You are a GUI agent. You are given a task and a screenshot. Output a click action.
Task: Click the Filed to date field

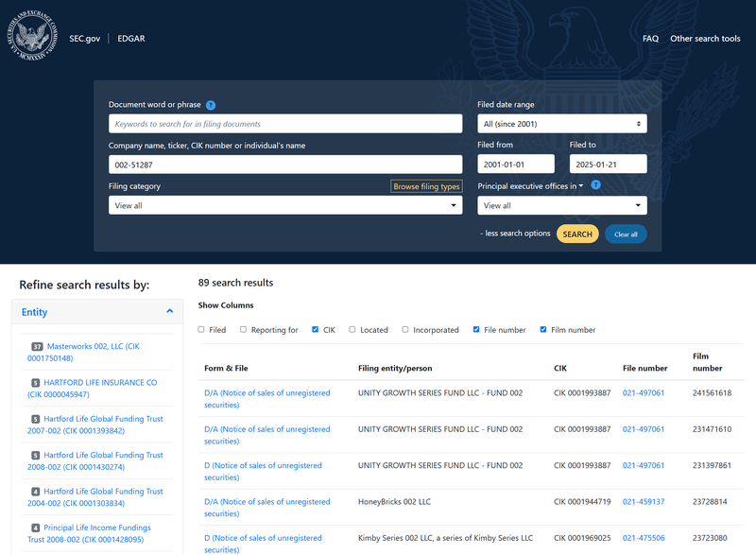pos(608,164)
